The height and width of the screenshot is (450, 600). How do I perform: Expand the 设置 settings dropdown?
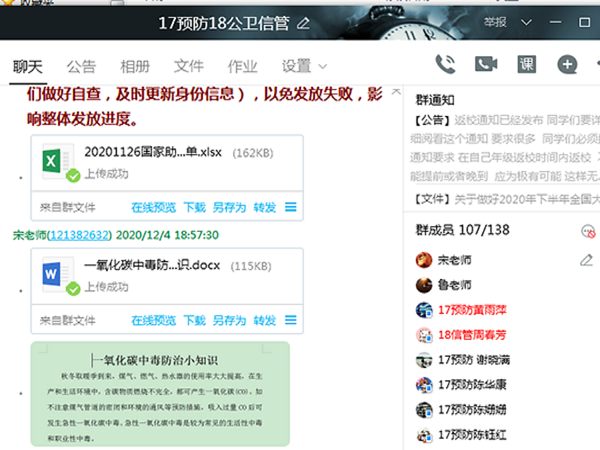304,67
